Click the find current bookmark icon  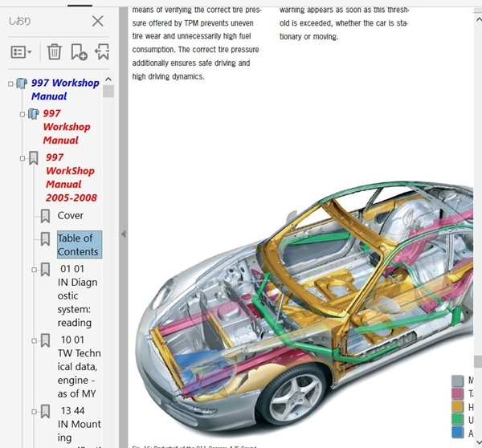102,51
